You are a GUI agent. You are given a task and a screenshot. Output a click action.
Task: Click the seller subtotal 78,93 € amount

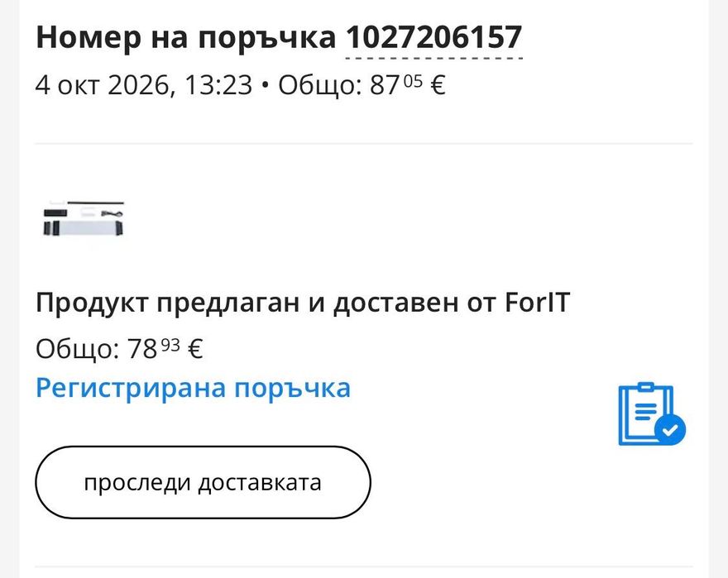tap(165, 348)
